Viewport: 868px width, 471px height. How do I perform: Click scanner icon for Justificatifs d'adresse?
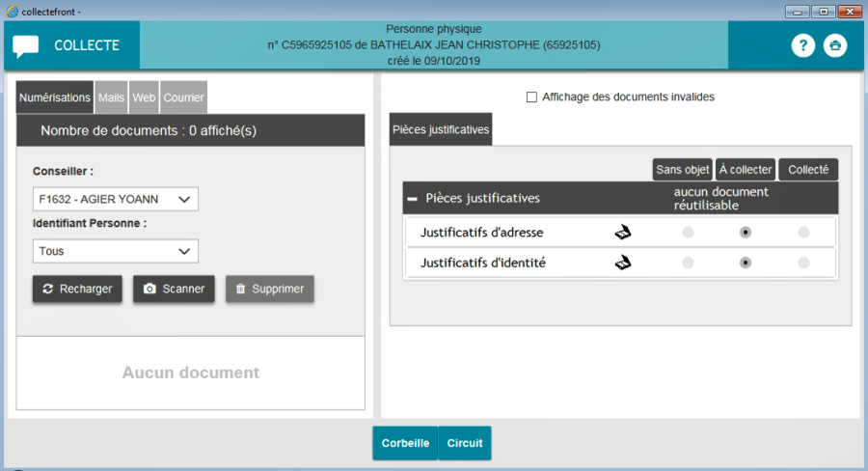(x=624, y=233)
